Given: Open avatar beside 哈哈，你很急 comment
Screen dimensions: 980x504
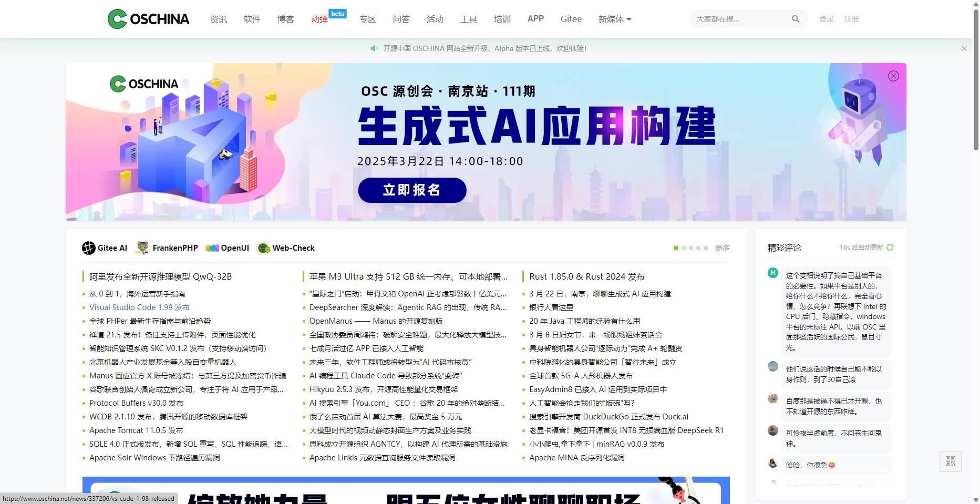Looking at the screenshot, I should [x=772, y=463].
